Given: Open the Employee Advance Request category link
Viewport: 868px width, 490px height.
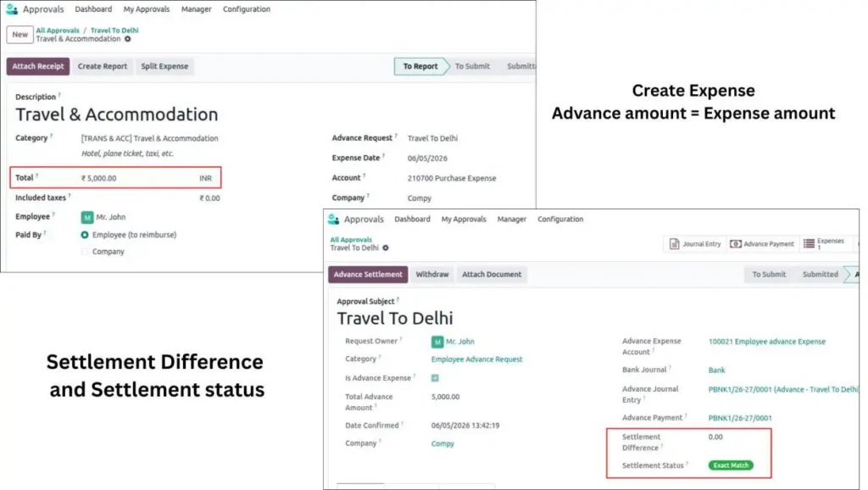Looking at the screenshot, I should [x=476, y=360].
